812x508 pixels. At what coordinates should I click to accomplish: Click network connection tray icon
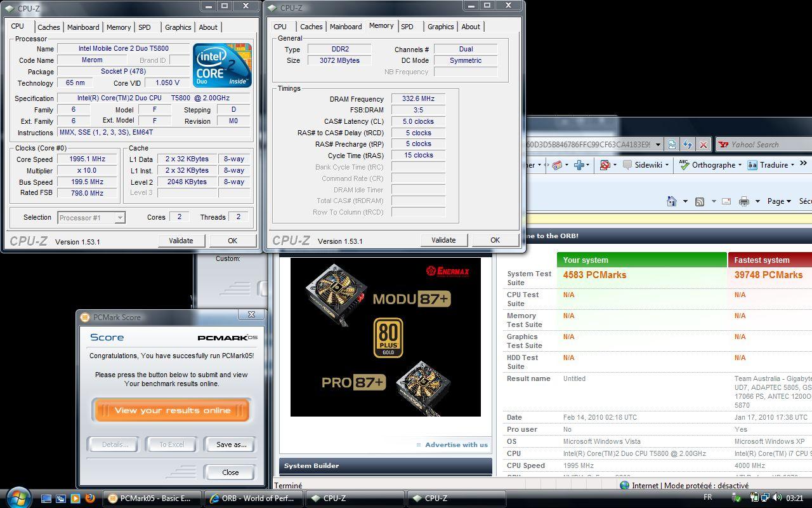[x=764, y=498]
